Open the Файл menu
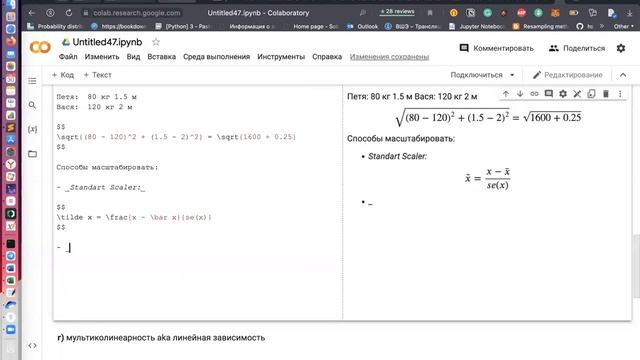The width and height of the screenshot is (640, 360). pyautogui.click(x=68, y=57)
